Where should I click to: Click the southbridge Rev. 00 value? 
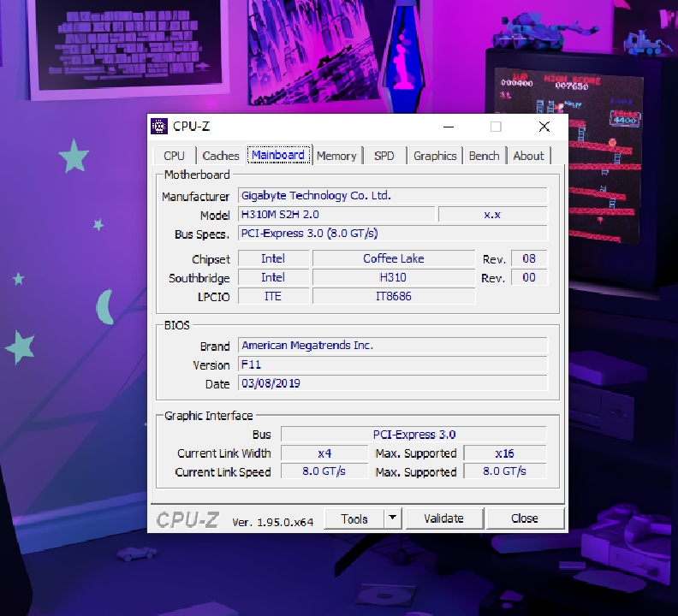(529, 277)
